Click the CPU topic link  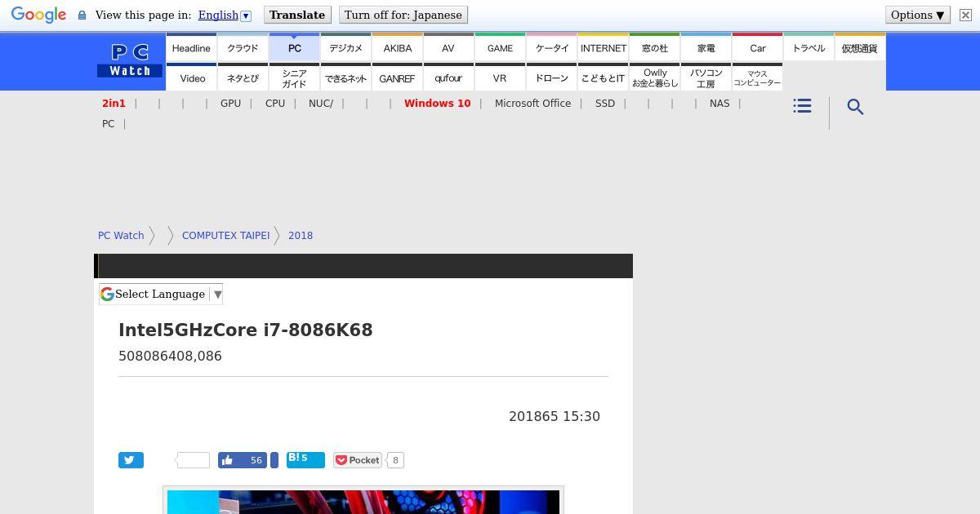pyautogui.click(x=275, y=103)
